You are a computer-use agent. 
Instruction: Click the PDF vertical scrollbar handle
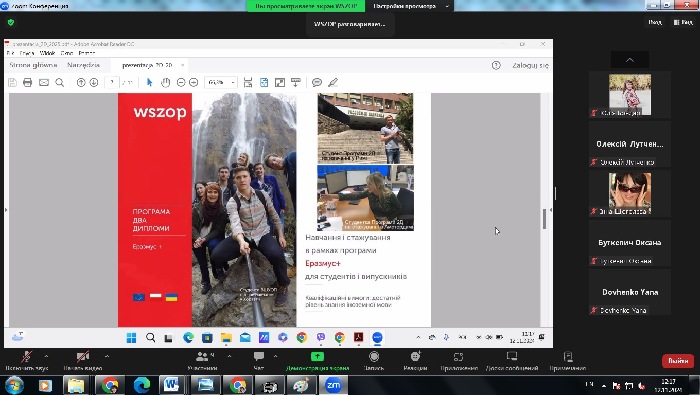[x=544, y=219]
